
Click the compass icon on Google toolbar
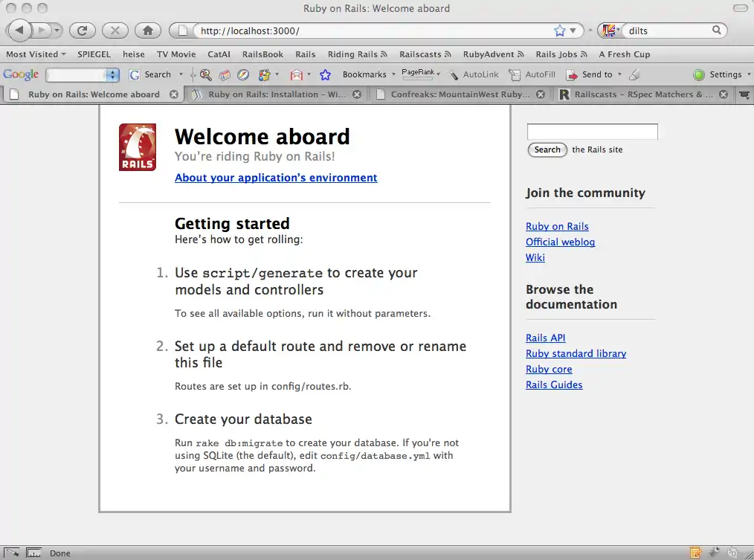pyautogui.click(x=243, y=74)
